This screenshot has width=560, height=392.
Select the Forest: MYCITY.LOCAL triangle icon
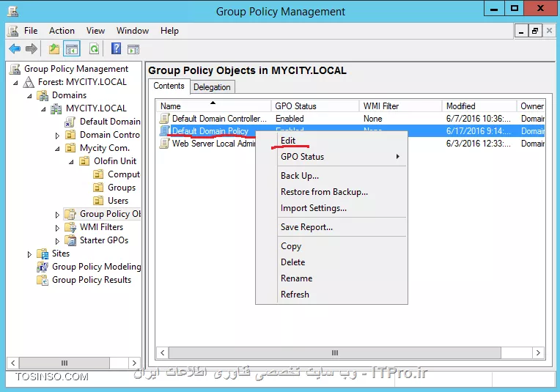(x=29, y=82)
